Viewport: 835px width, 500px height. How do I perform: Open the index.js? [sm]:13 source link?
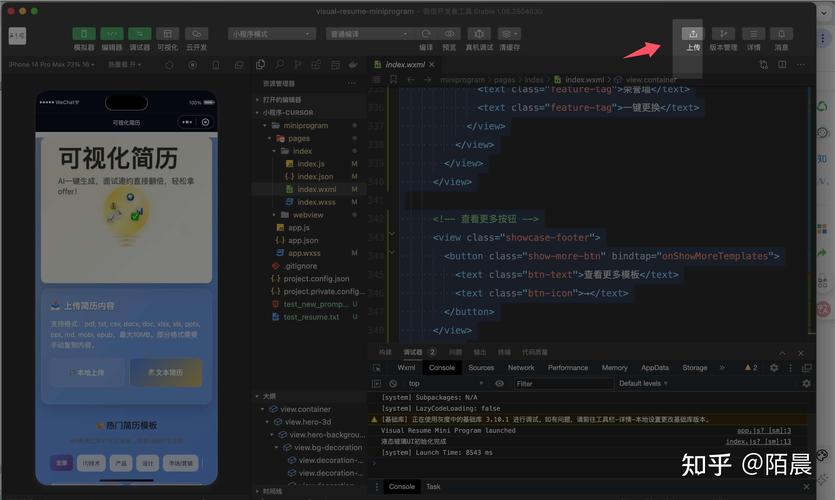pos(758,441)
